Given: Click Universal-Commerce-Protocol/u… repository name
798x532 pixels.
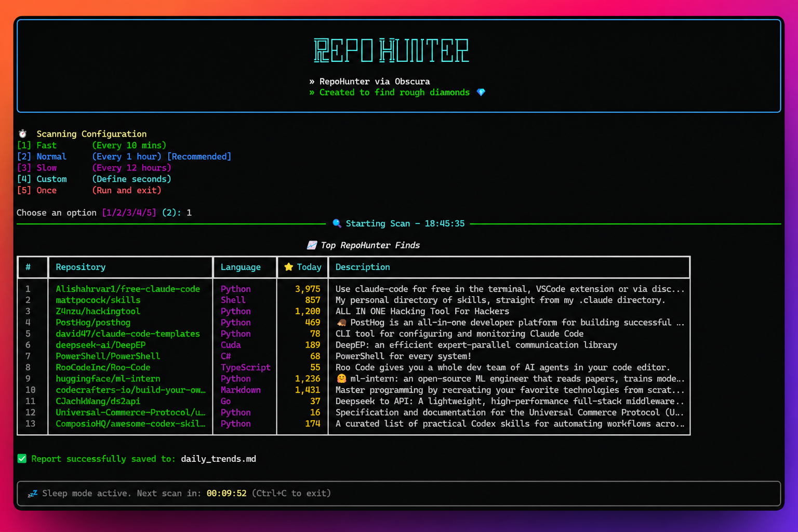Looking at the screenshot, I should pyautogui.click(x=130, y=413).
